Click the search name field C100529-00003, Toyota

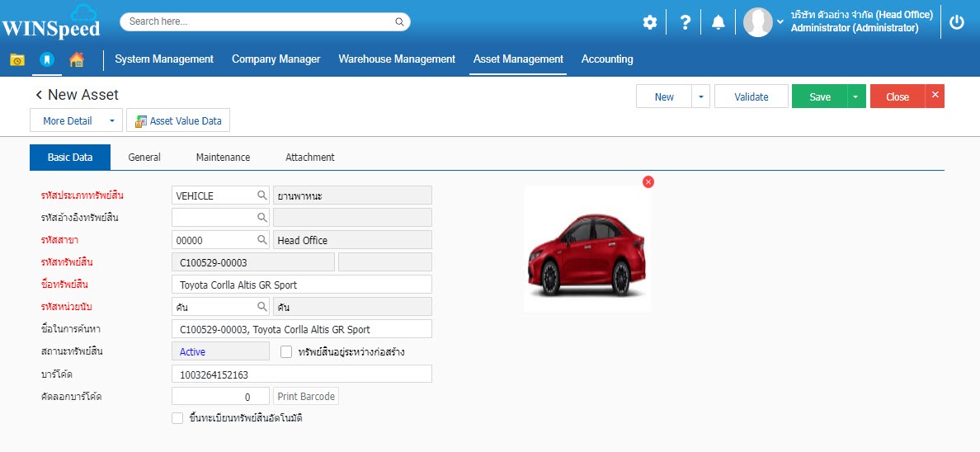click(302, 329)
